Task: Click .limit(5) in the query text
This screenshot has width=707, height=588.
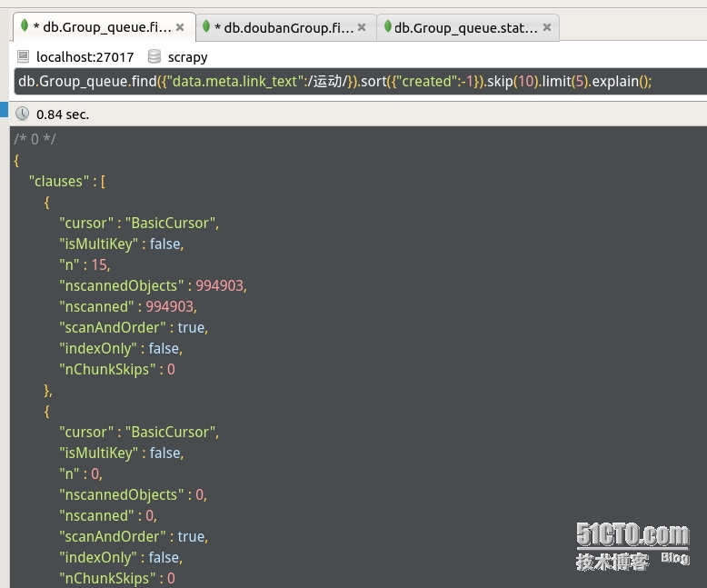Action: click(x=564, y=82)
